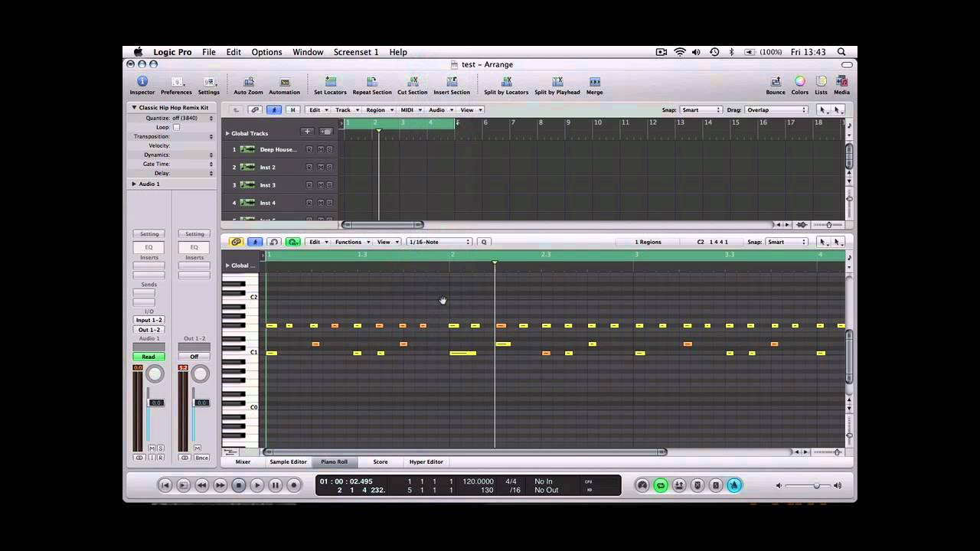Screen dimensions: 980x551
Task: Open the Lists panel icon
Action: pyautogui.click(x=821, y=82)
